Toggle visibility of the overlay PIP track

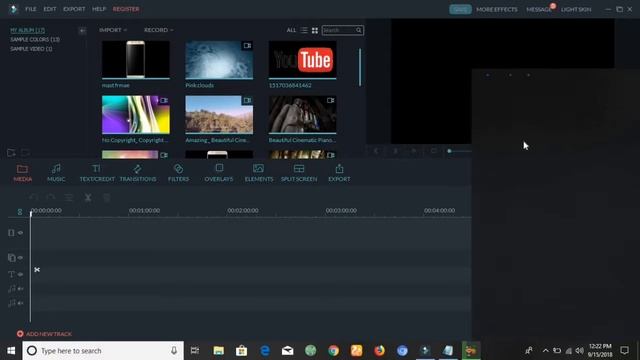pos(20,258)
